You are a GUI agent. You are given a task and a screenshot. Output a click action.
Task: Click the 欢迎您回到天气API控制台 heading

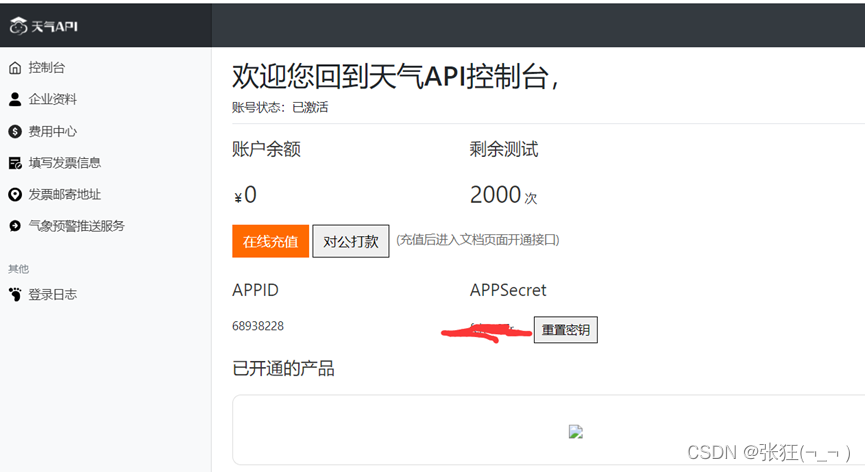click(x=395, y=76)
